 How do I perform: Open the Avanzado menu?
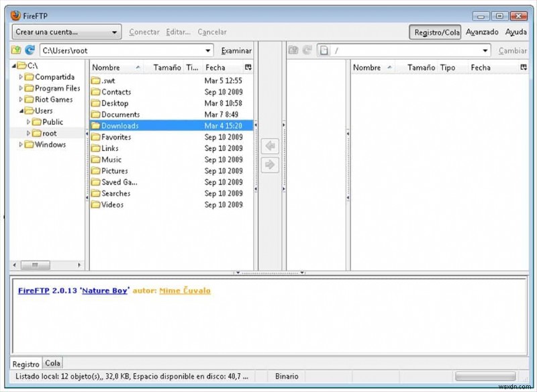tap(482, 32)
